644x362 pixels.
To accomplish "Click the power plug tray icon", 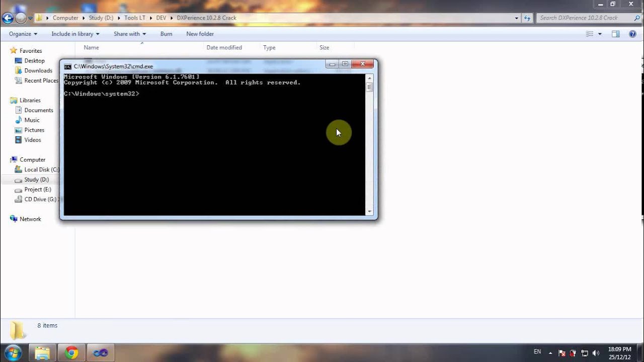I will [573, 353].
